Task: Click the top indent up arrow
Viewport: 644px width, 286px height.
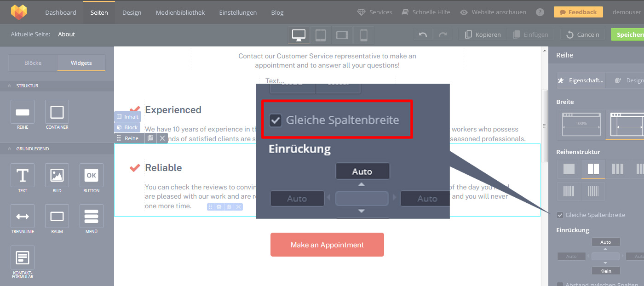Action: (605, 249)
